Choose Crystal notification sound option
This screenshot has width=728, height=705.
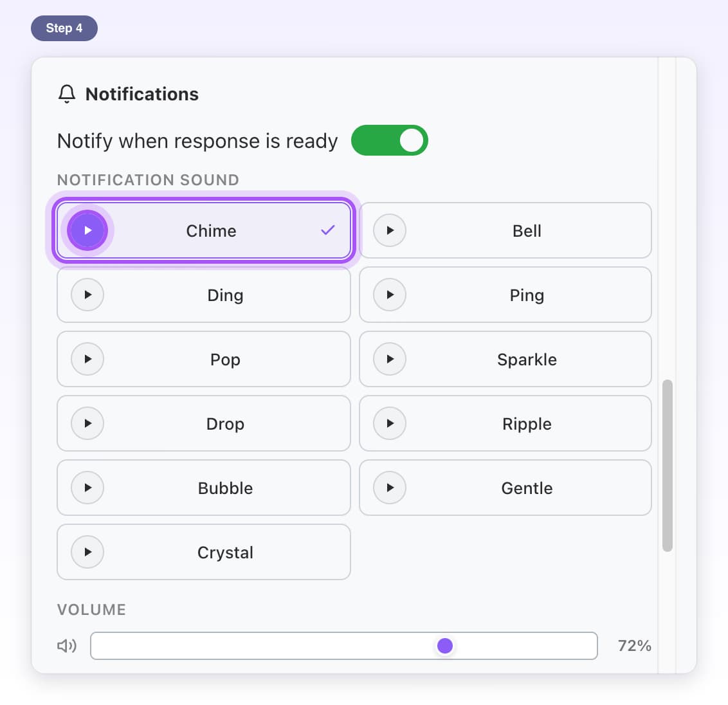203,552
